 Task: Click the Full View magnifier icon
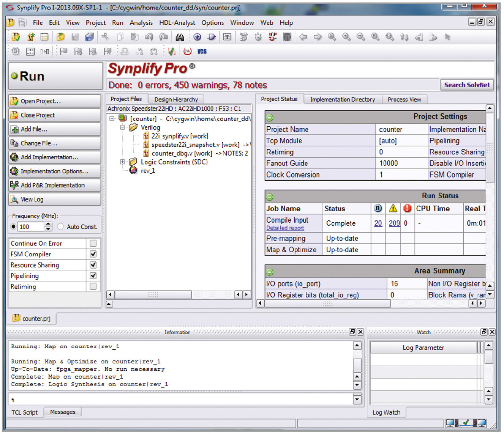pos(375,37)
